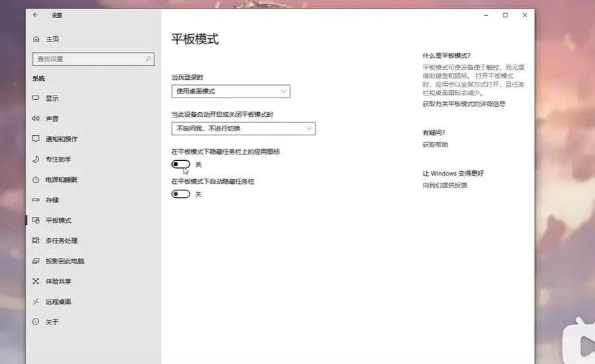The height and width of the screenshot is (364, 595).
Task: Minimize the Settings window
Action: click(485, 15)
